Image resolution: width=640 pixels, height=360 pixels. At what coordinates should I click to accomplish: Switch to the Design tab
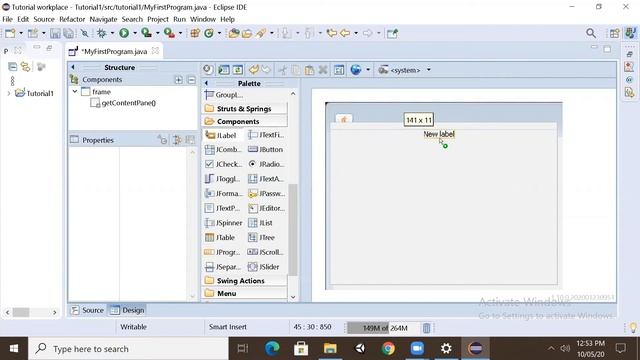[127, 310]
